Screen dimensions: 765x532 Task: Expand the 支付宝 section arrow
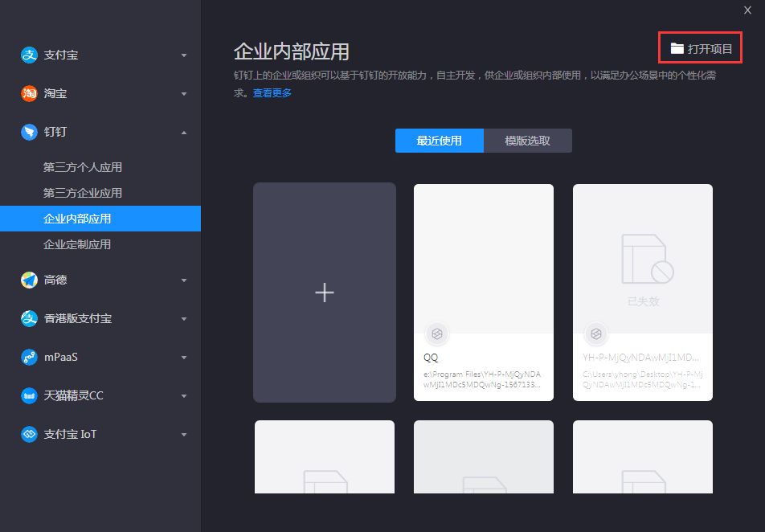tap(184, 55)
